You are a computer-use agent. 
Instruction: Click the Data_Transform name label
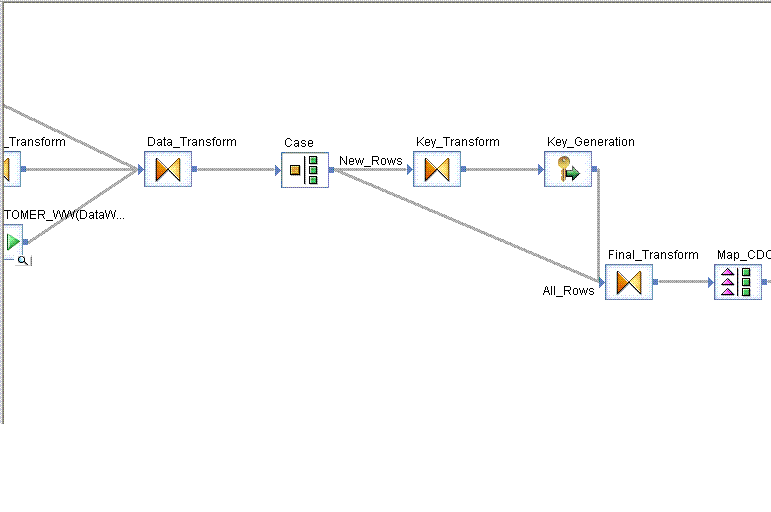click(x=191, y=142)
